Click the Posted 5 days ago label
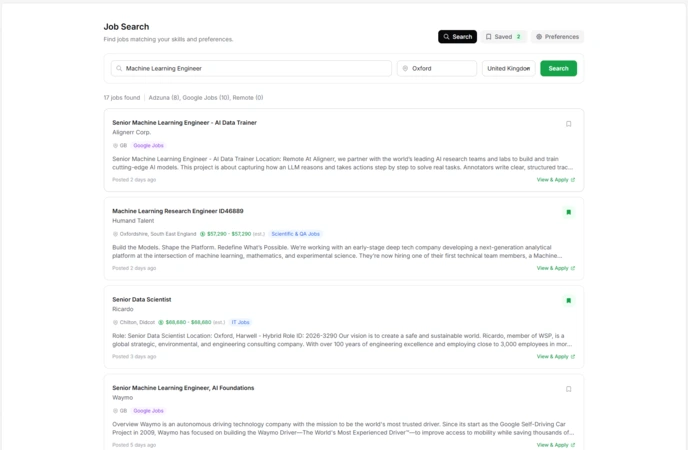The image size is (688, 450). 134,445
